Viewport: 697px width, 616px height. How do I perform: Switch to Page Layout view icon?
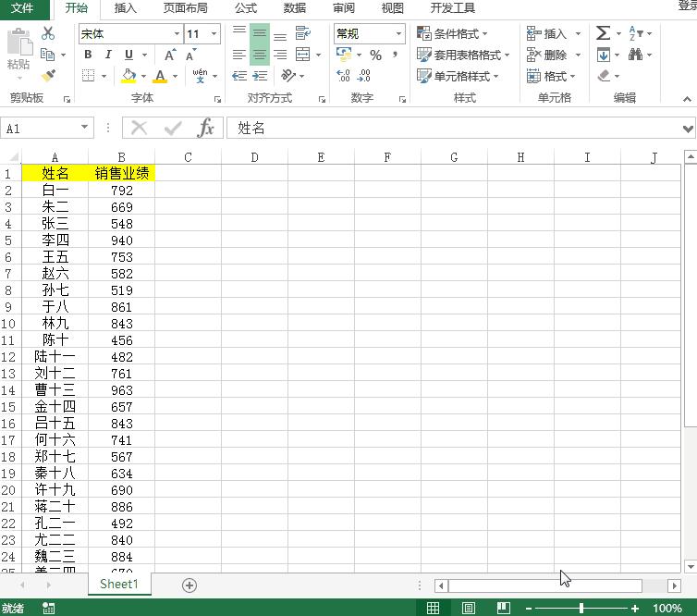[x=468, y=608]
